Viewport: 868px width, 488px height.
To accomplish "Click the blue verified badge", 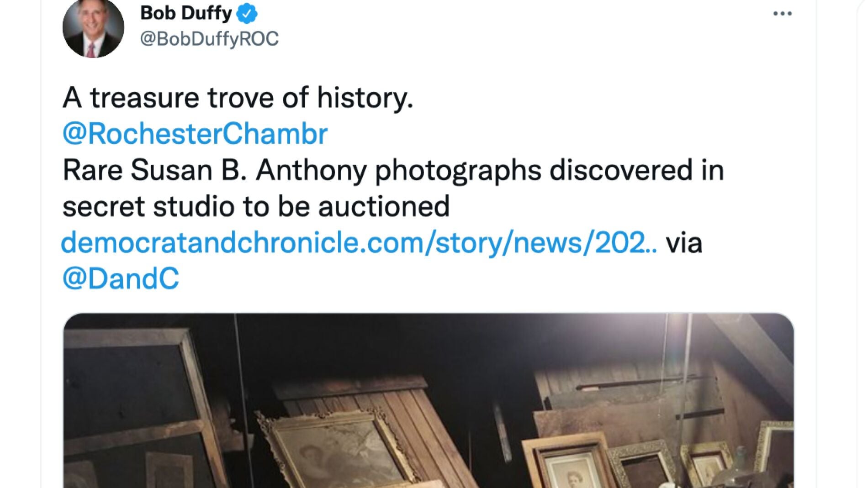I will [247, 14].
